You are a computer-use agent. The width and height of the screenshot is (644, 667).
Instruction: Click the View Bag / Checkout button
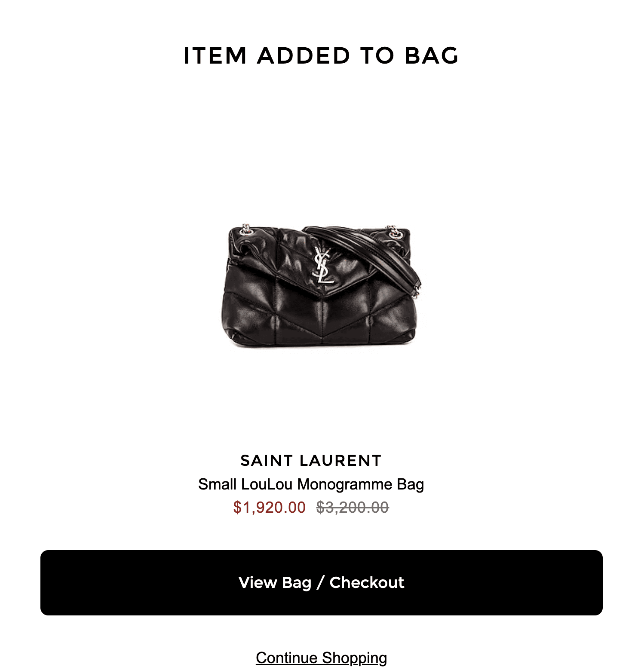[321, 582]
